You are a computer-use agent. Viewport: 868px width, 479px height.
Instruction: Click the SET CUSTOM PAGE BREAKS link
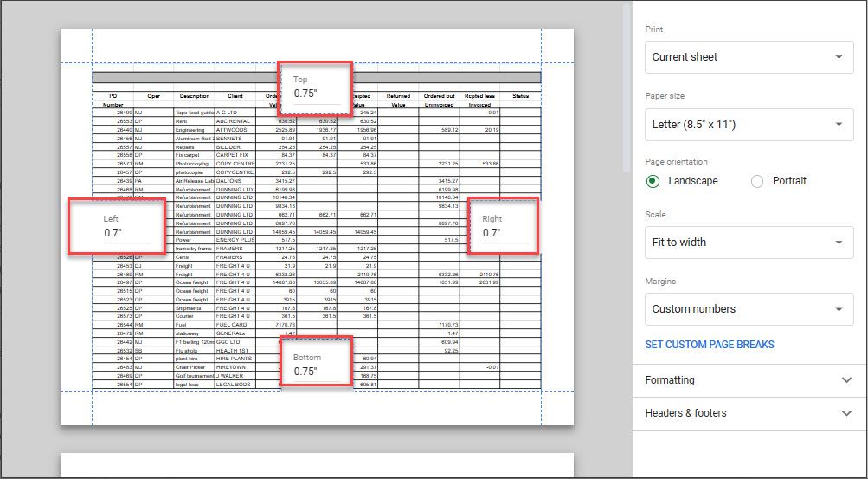click(x=710, y=345)
